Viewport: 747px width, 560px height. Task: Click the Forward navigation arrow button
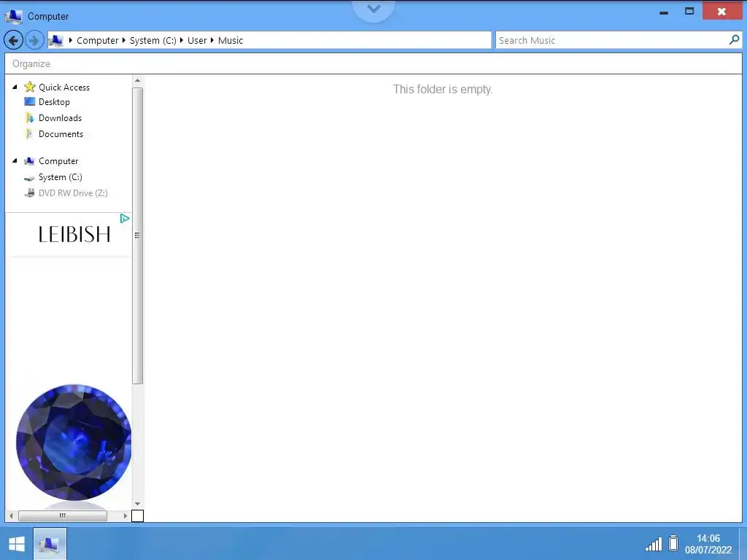[x=34, y=41]
